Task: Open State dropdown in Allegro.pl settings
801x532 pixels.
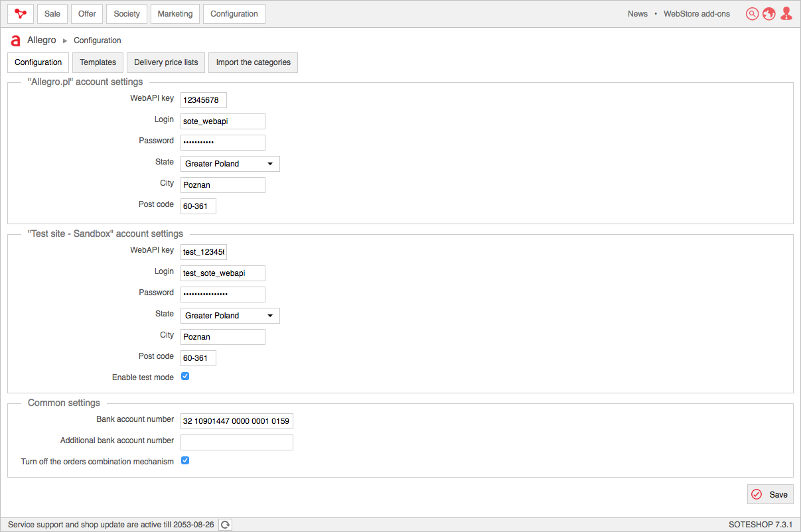Action: coord(230,164)
